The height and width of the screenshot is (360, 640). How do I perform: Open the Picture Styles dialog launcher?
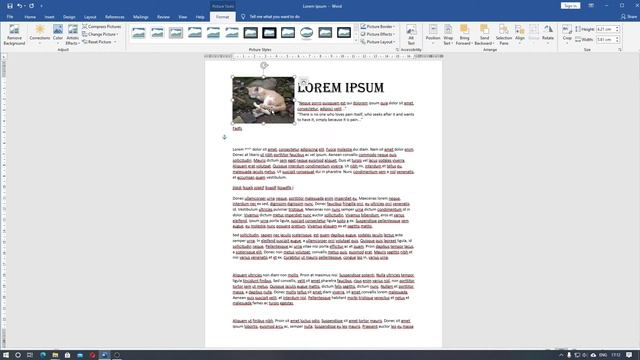click(397, 50)
